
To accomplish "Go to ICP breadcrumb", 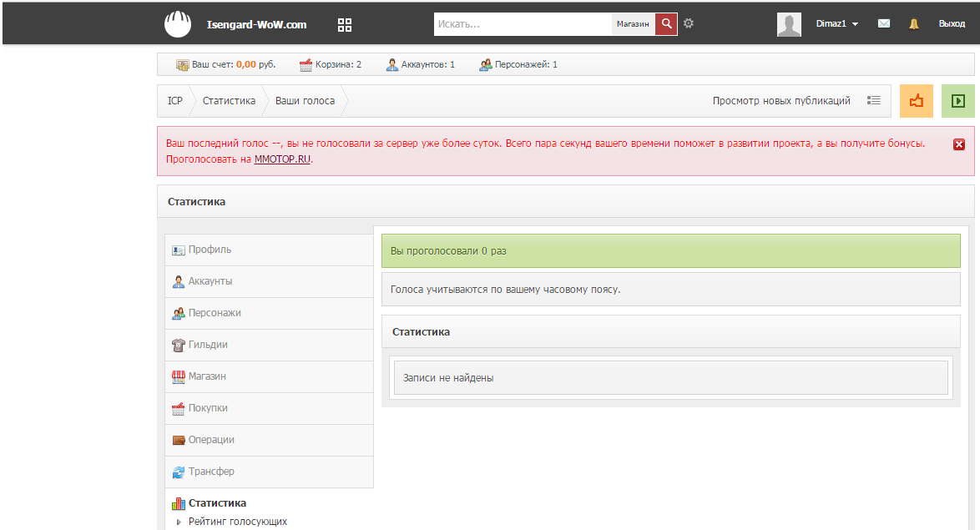I will (175, 101).
